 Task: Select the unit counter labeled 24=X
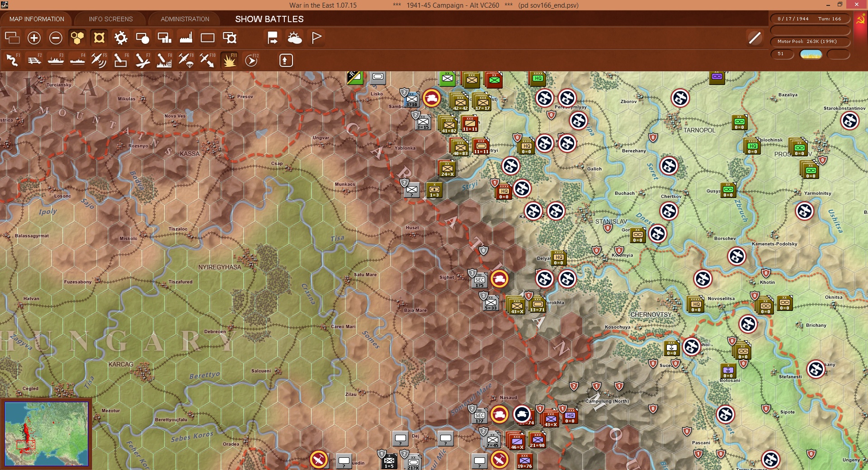[447, 169]
